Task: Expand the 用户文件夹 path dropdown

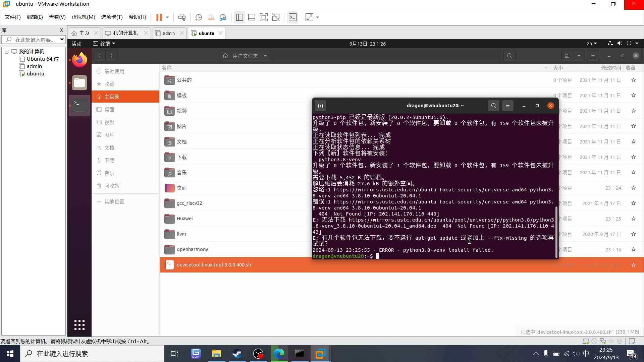Action: click(265, 56)
